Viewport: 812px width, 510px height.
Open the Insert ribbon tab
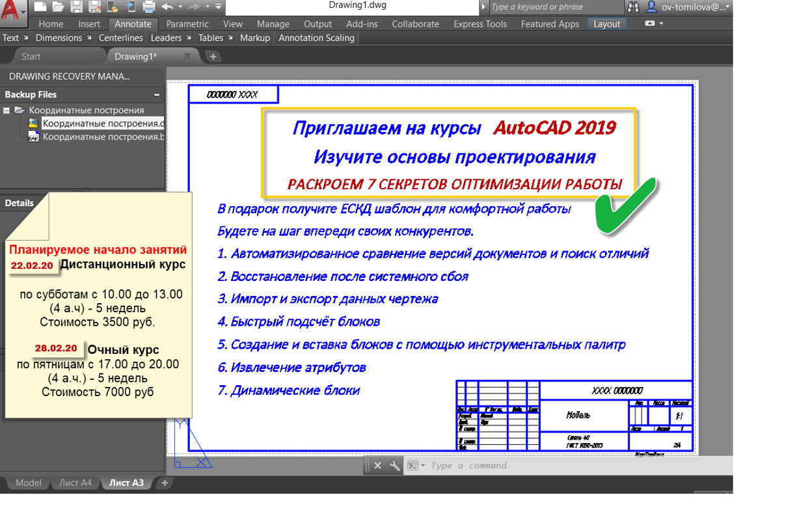coord(89,24)
